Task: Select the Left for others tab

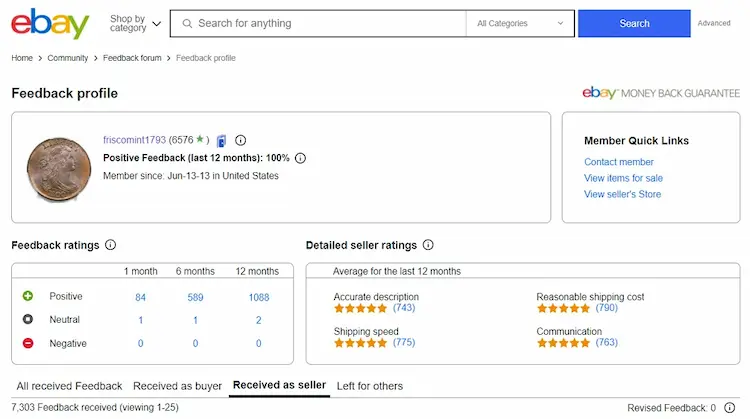Action: [370, 386]
